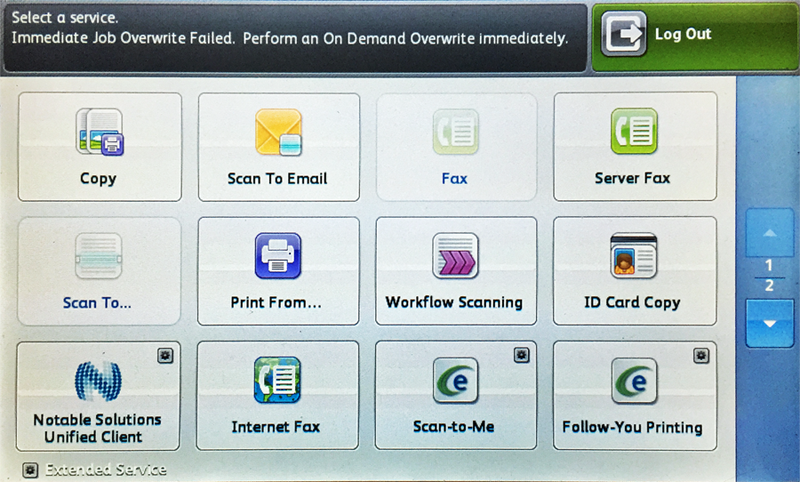Open the Server Fax green icon
Image resolution: width=800 pixels, height=482 pixels.
coord(634,132)
